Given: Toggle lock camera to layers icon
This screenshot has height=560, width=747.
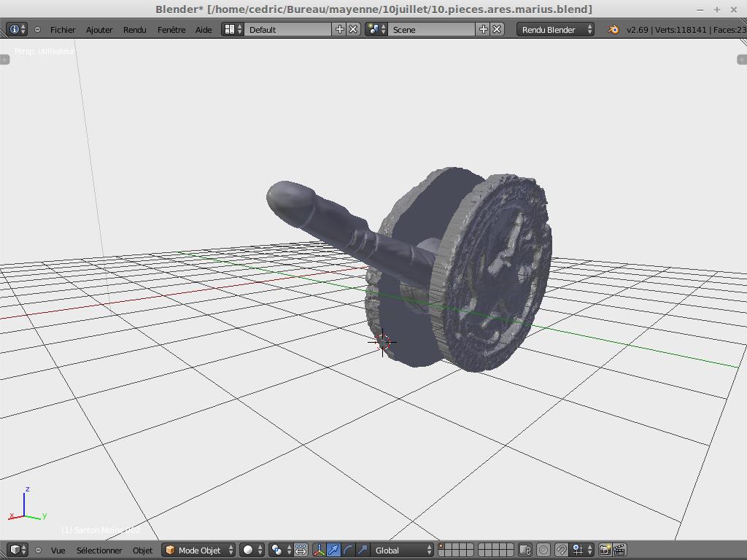Looking at the screenshot, I should (525, 550).
